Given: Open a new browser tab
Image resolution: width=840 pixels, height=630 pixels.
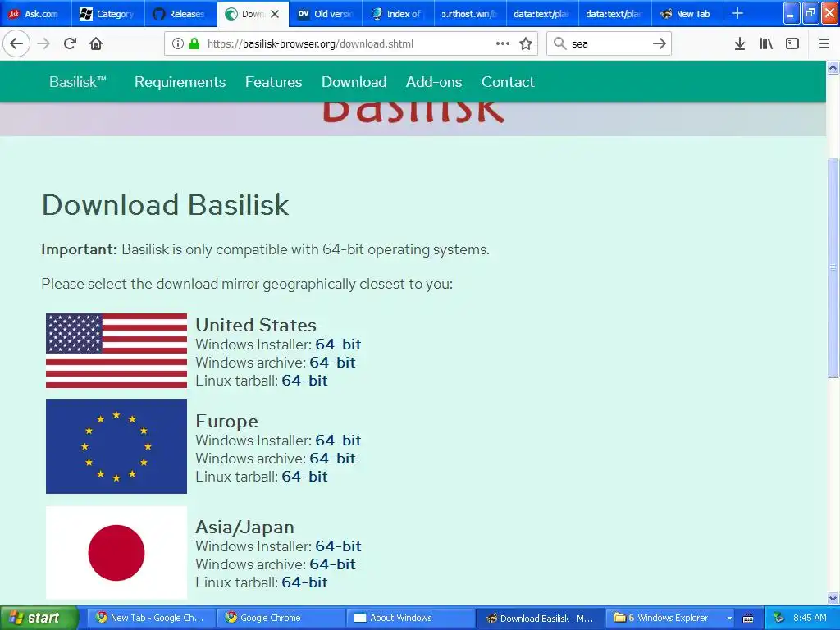Looking at the screenshot, I should point(737,13).
